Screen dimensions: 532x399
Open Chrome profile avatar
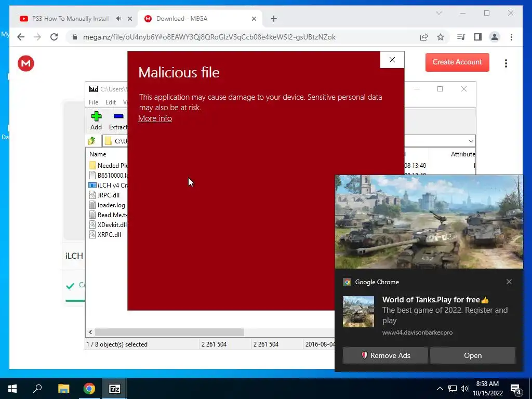[495, 37]
